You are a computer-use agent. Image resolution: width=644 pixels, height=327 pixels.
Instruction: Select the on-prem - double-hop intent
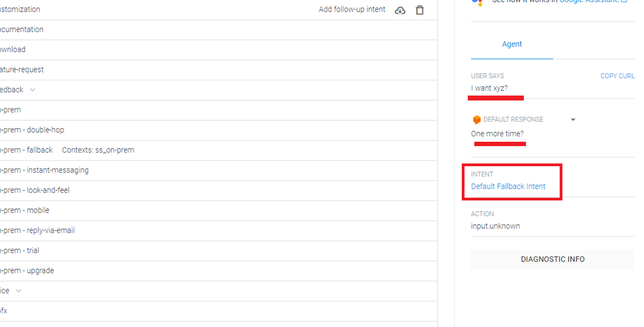(x=33, y=130)
